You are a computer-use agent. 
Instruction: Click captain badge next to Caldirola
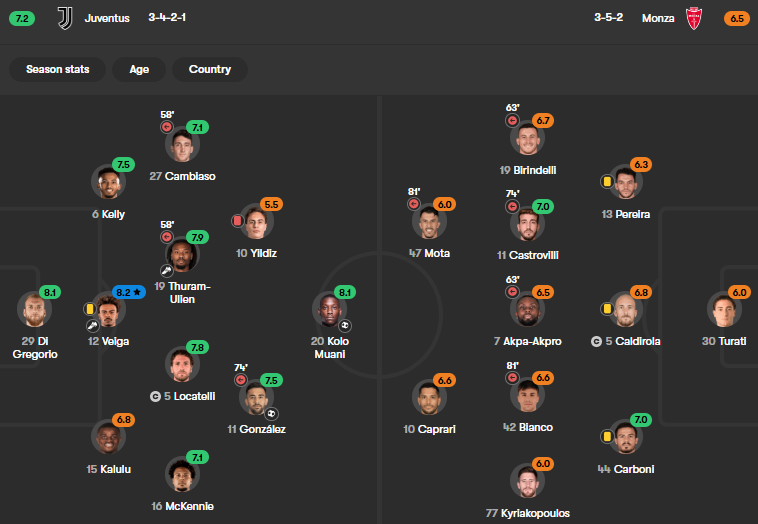click(596, 342)
